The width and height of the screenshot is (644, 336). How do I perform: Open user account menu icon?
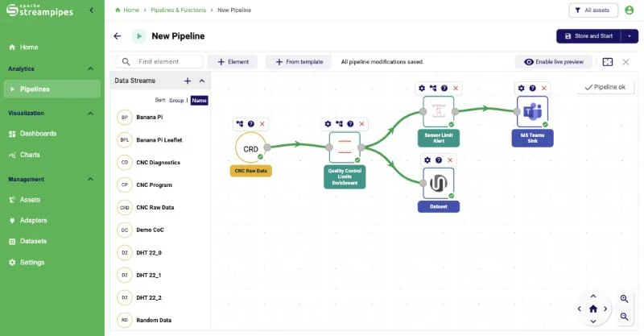click(630, 10)
